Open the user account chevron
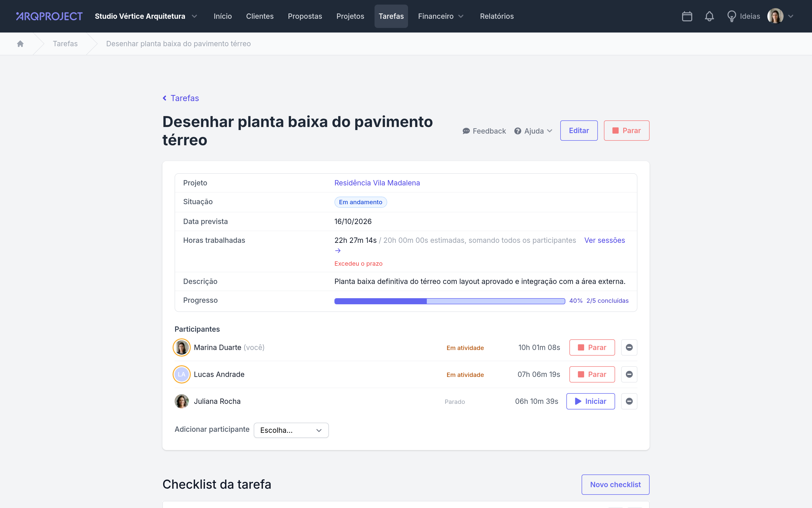 [791, 16]
